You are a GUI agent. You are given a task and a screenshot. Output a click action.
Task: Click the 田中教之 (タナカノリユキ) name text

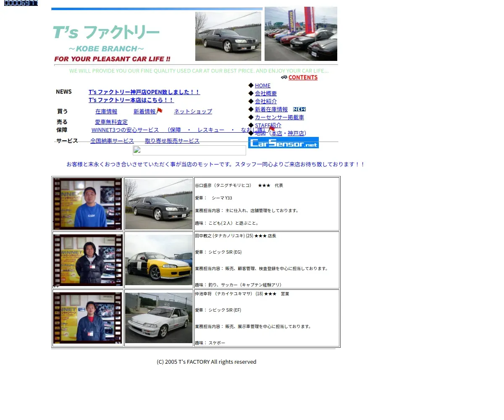[220, 236]
